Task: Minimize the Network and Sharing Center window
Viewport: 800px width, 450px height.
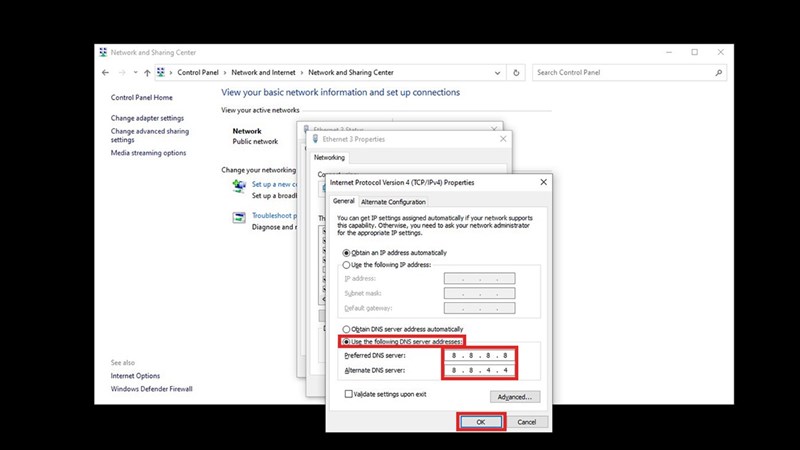Action: (x=669, y=52)
